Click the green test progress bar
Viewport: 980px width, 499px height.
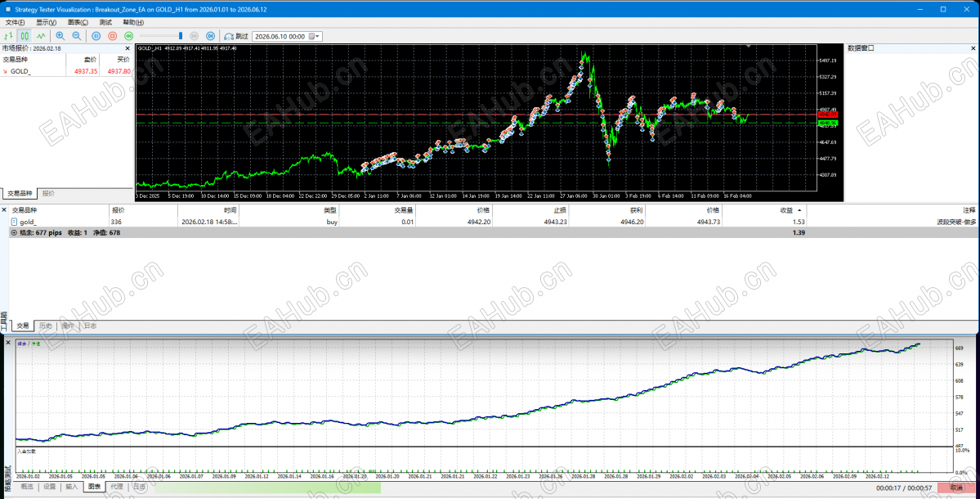click(x=267, y=487)
